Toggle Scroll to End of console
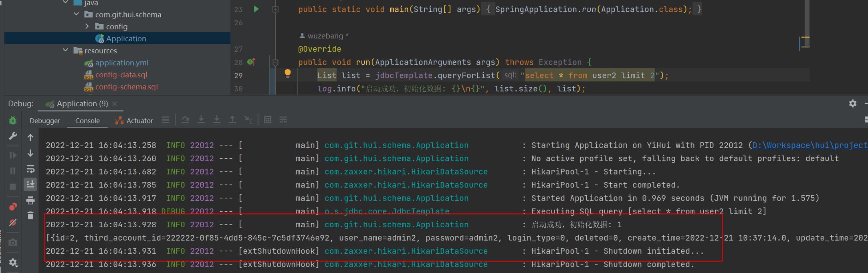Screen dimensions: 868x273 [x=30, y=184]
